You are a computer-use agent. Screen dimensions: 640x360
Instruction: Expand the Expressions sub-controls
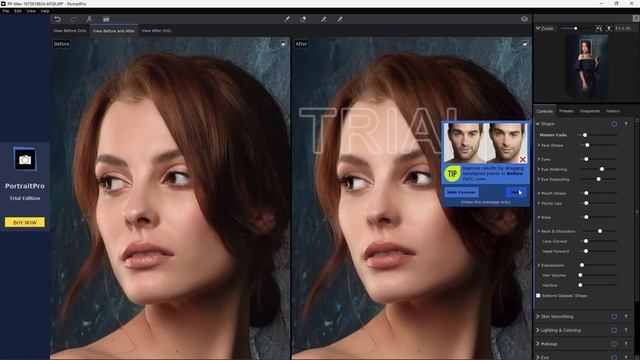(x=539, y=265)
